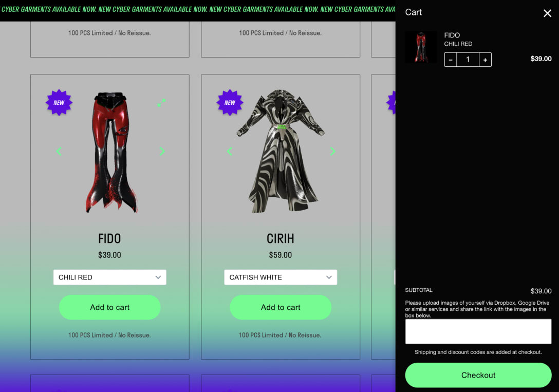The image size is (559, 392).
Task: Open the FIDO red pants product image
Action: click(x=111, y=153)
